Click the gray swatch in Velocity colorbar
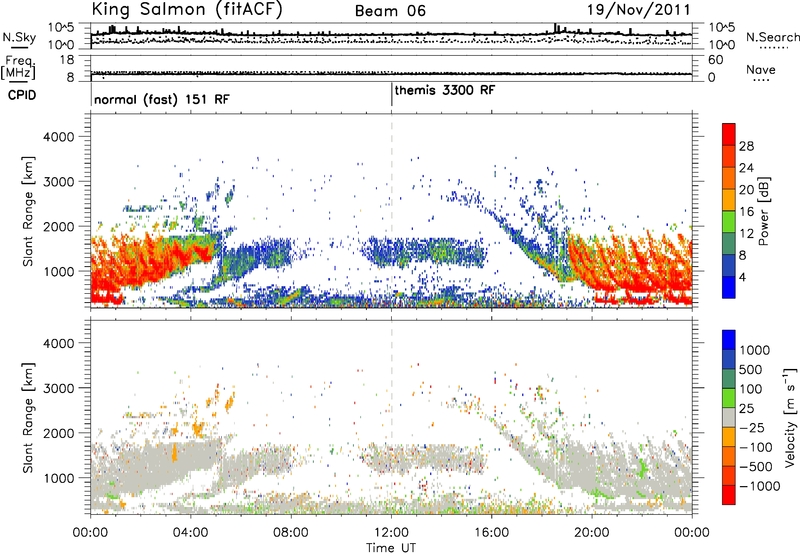Screen dimensions: 800x554 729,418
